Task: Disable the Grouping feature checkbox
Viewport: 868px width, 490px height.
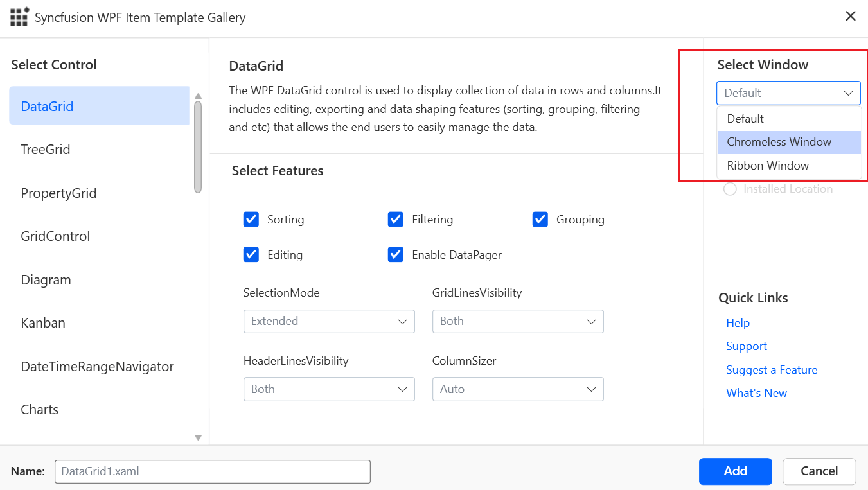Action: tap(540, 220)
